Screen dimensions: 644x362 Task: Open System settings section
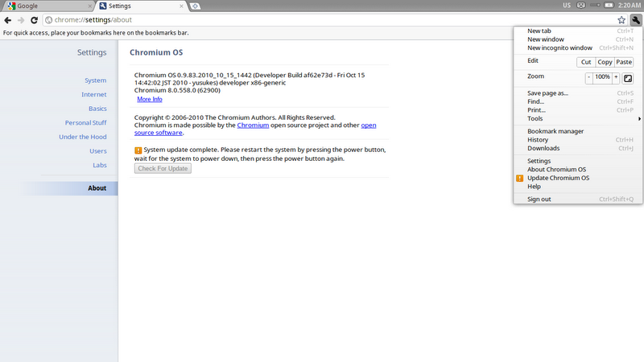(x=95, y=80)
